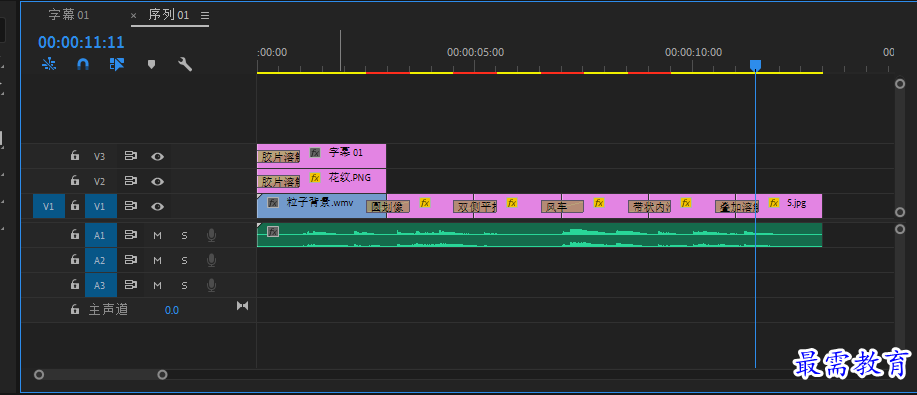The height and width of the screenshot is (395, 917).
Task: Toggle V1 source patching button
Action: coord(49,206)
